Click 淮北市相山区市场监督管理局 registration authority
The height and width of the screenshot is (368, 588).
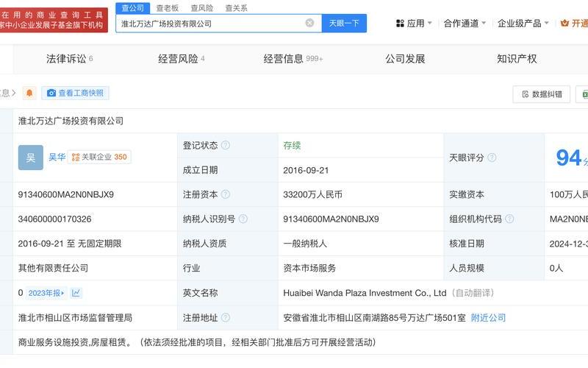coord(76,318)
